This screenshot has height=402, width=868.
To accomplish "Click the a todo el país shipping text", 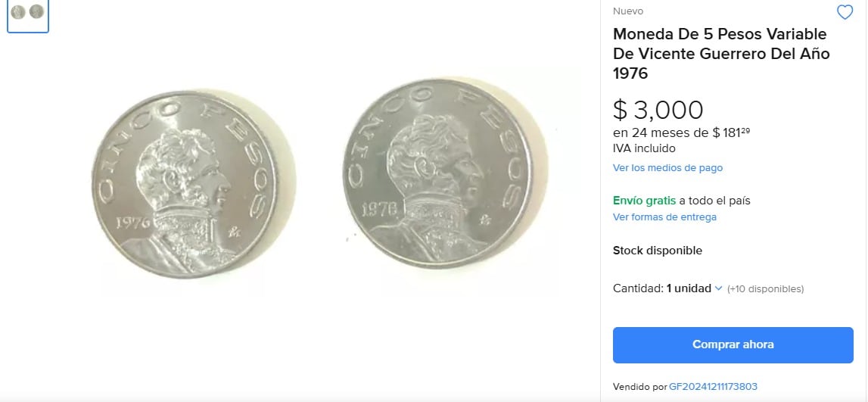I will pyautogui.click(x=714, y=201).
